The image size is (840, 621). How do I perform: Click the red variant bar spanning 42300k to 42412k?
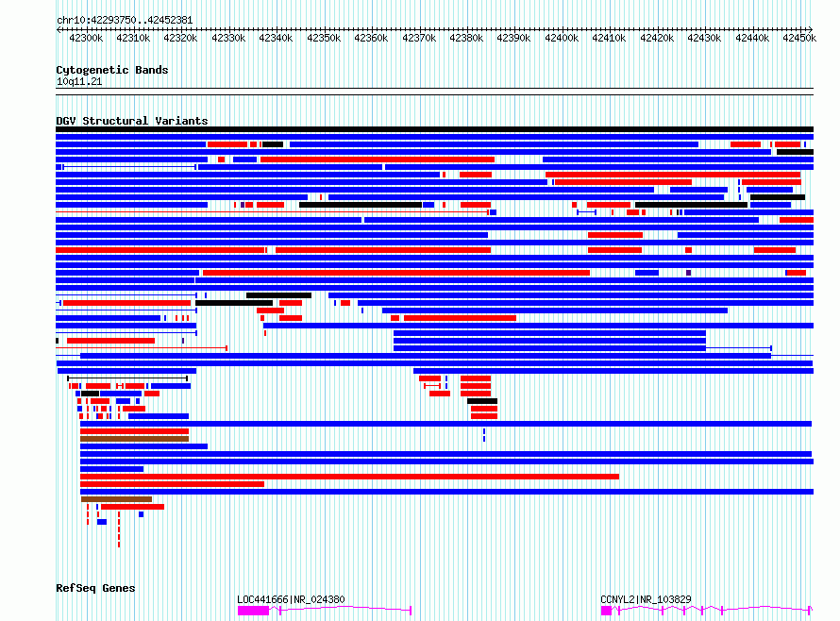pyautogui.click(x=350, y=477)
